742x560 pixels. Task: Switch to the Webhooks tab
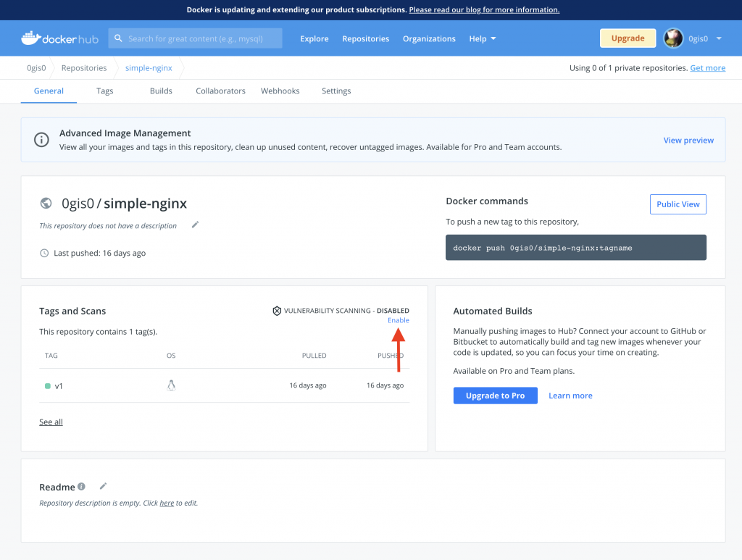(x=280, y=91)
